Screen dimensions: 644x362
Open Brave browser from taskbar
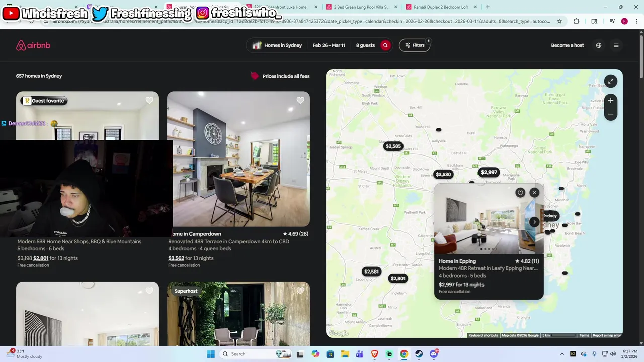pos(374,354)
